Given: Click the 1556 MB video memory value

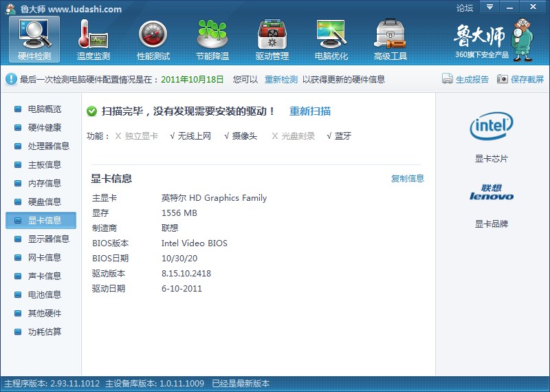Looking at the screenshot, I should [x=179, y=213].
